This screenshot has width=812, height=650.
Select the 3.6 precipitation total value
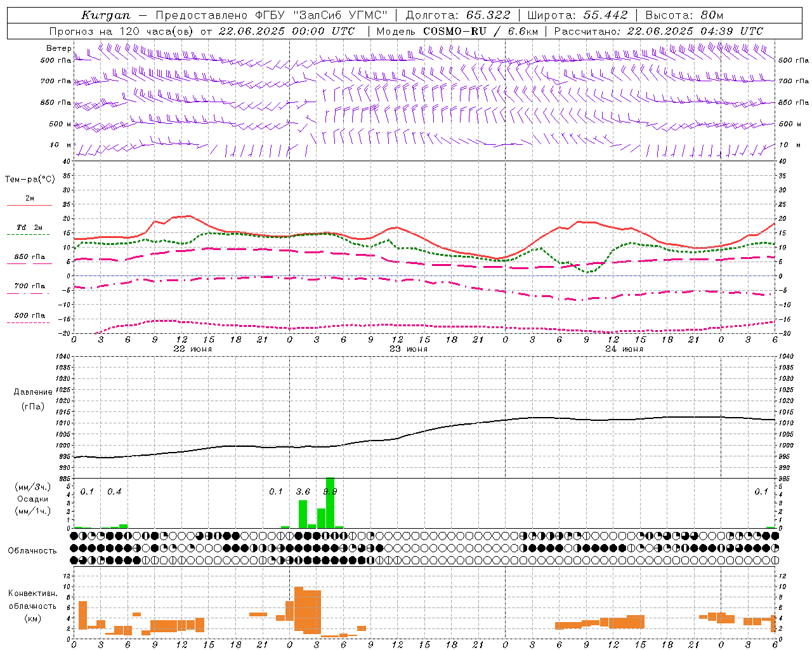point(303,491)
